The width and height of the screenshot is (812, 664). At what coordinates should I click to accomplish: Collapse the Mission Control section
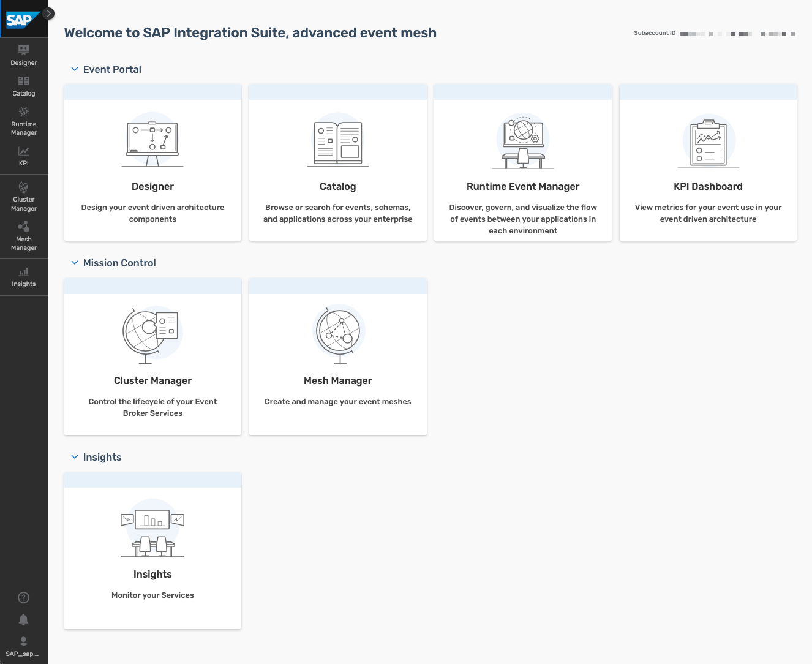75,263
